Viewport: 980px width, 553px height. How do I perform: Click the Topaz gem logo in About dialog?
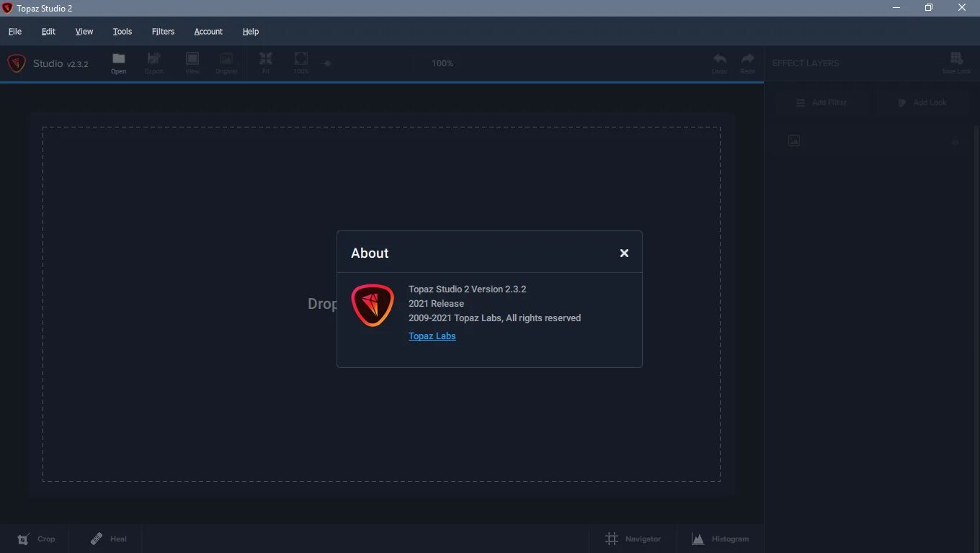click(373, 305)
